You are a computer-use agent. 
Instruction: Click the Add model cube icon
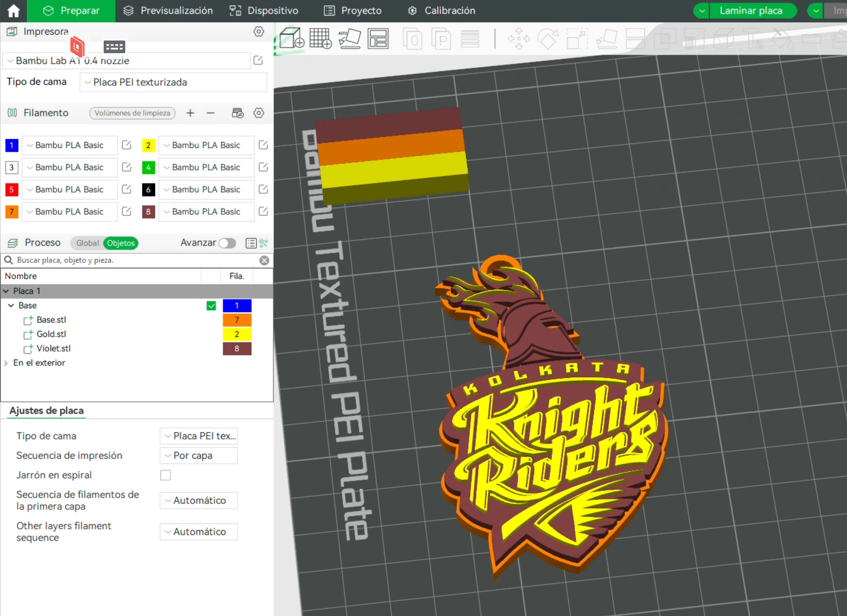pos(292,38)
